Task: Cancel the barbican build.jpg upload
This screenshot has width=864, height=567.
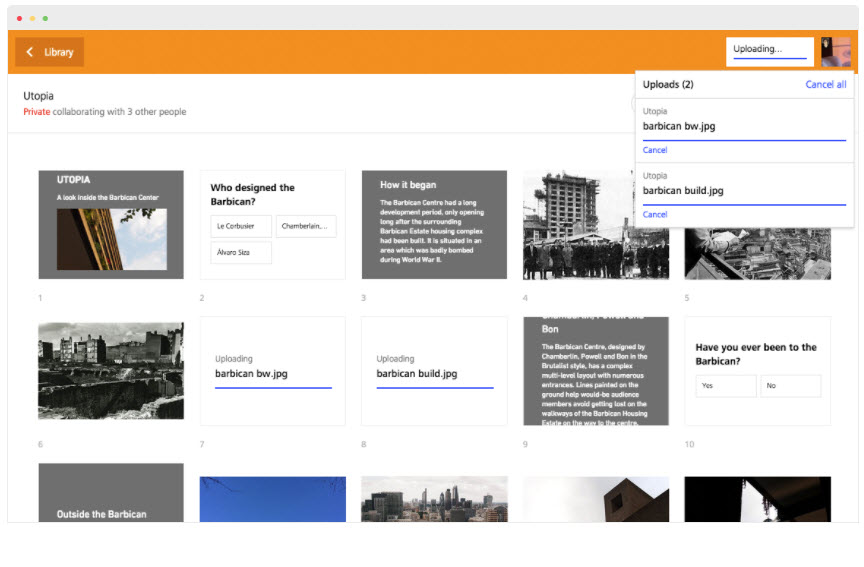Action: 655,214
